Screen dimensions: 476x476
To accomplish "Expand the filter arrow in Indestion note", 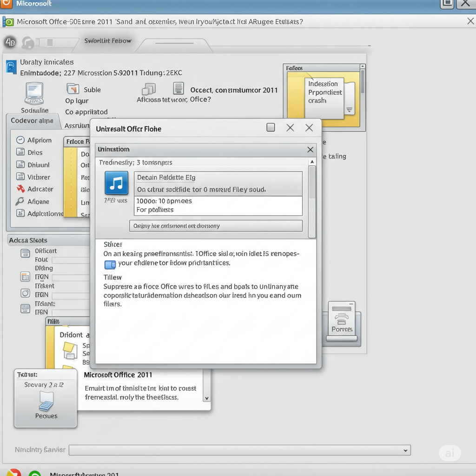I will point(350,110).
